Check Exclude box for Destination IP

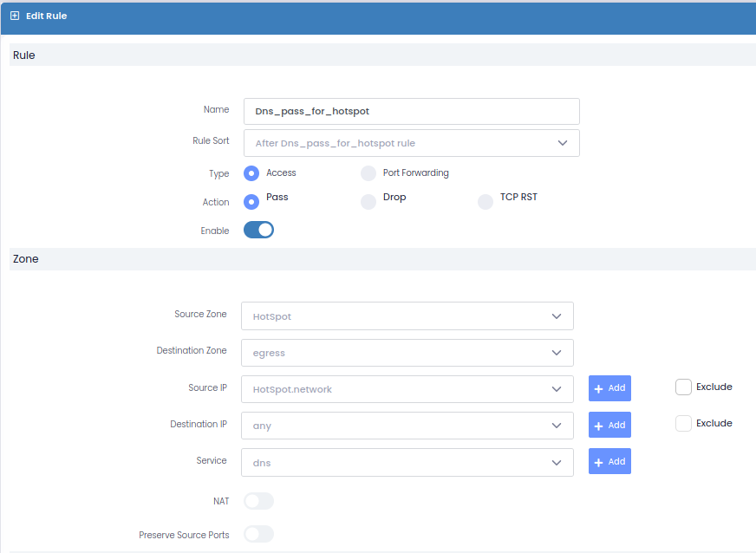click(683, 424)
